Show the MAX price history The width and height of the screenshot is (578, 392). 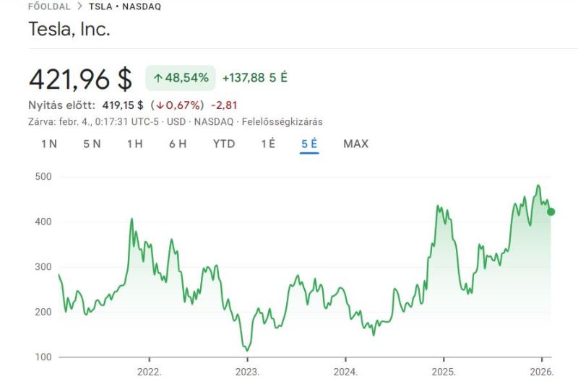tap(355, 144)
